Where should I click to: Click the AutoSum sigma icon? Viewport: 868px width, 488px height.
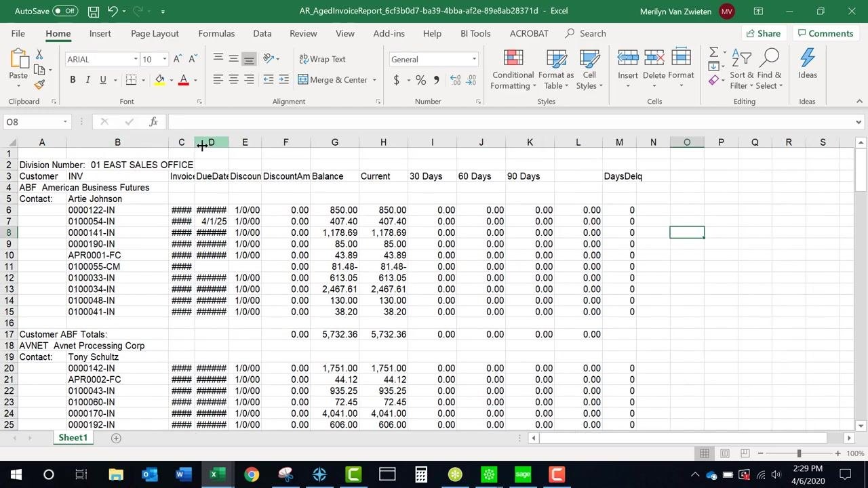(713, 52)
